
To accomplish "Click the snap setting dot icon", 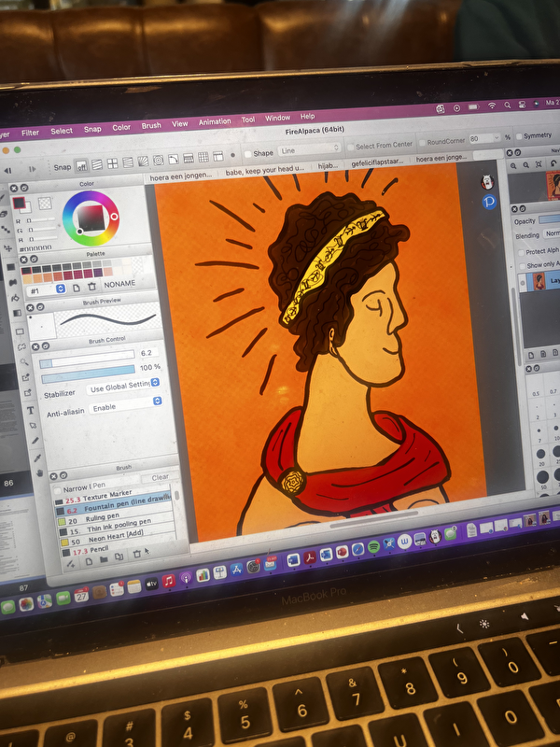I will tap(232, 155).
